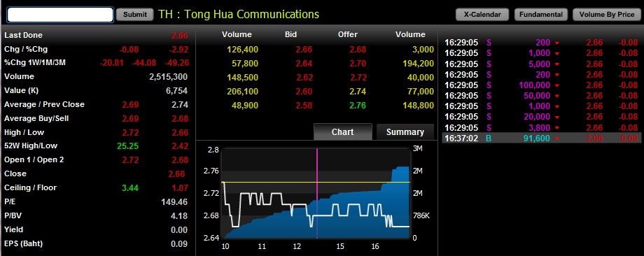The height and width of the screenshot is (256, 644).
Task: Switch to the Chart tab
Action: [342, 132]
